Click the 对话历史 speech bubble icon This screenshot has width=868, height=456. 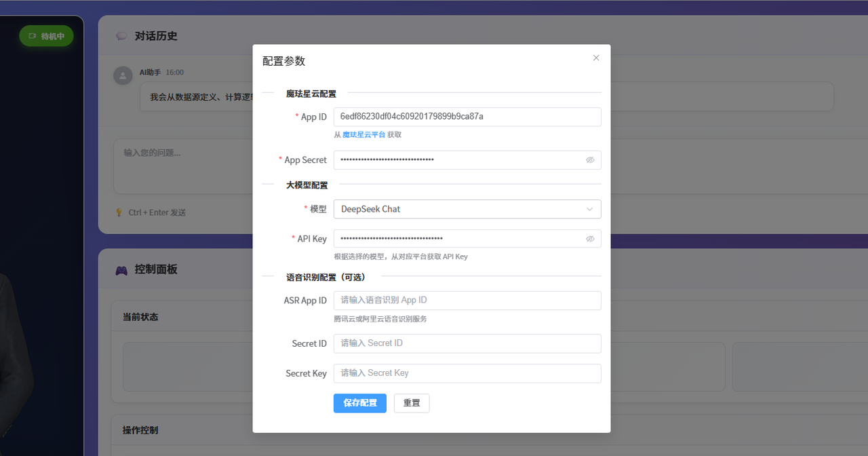pyautogui.click(x=121, y=36)
